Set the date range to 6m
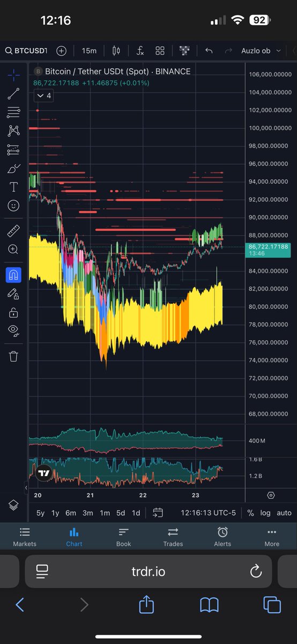This screenshot has height=644, width=297. point(71,513)
